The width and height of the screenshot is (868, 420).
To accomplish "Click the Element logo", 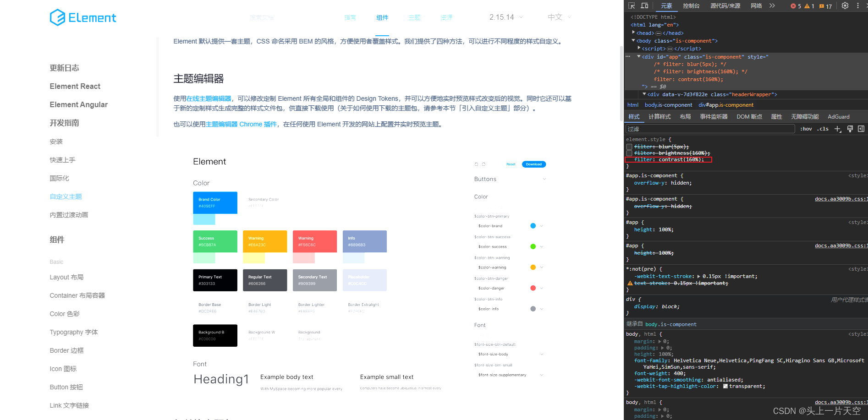I will (82, 17).
